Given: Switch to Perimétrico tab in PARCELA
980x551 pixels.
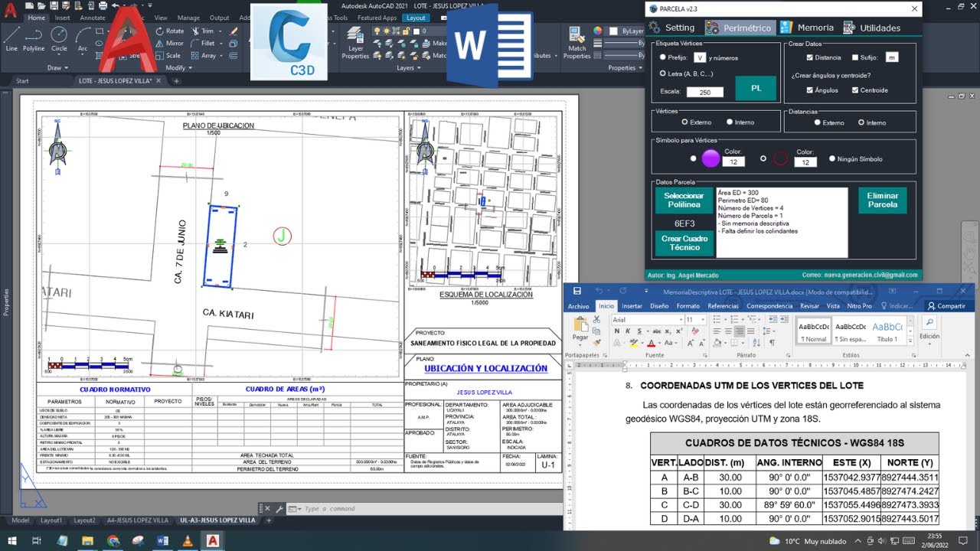Looking at the screenshot, I should 739,28.
